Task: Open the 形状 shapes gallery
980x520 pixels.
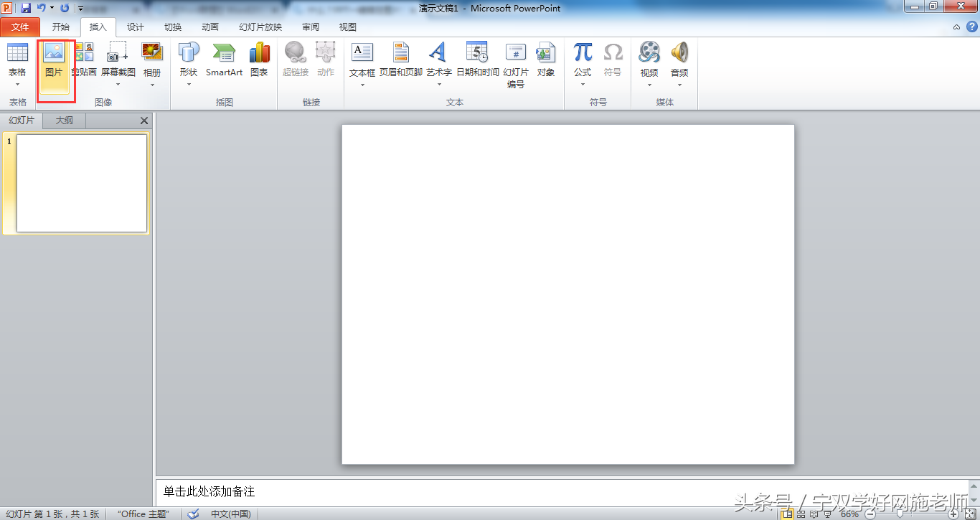Action: point(189,53)
